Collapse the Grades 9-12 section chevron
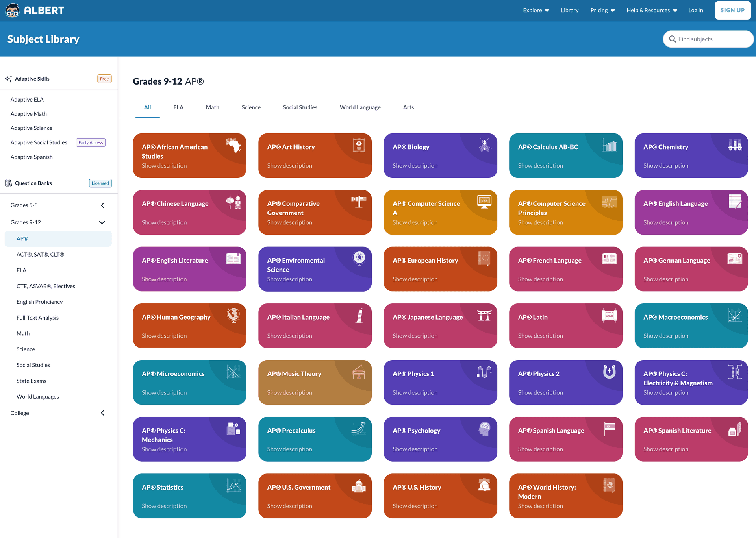756x538 pixels. (102, 222)
